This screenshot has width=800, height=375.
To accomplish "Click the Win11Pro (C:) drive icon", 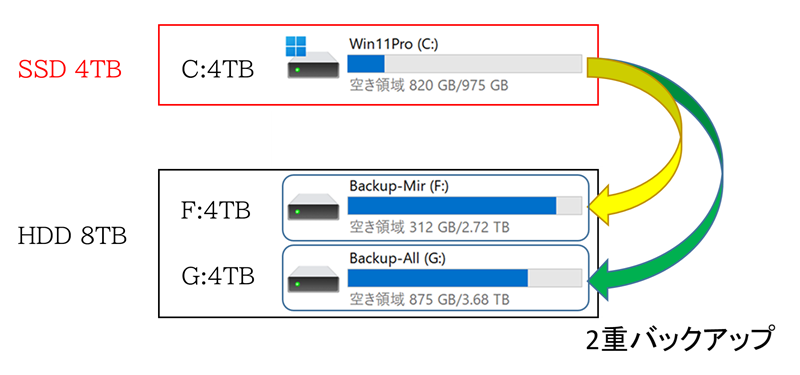I will tap(313, 67).
